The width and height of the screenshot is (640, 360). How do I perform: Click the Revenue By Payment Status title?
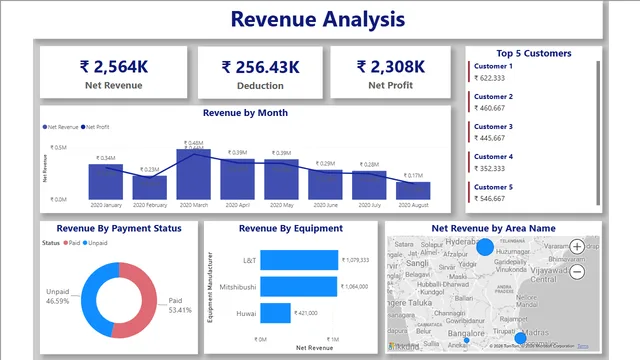tap(119, 229)
